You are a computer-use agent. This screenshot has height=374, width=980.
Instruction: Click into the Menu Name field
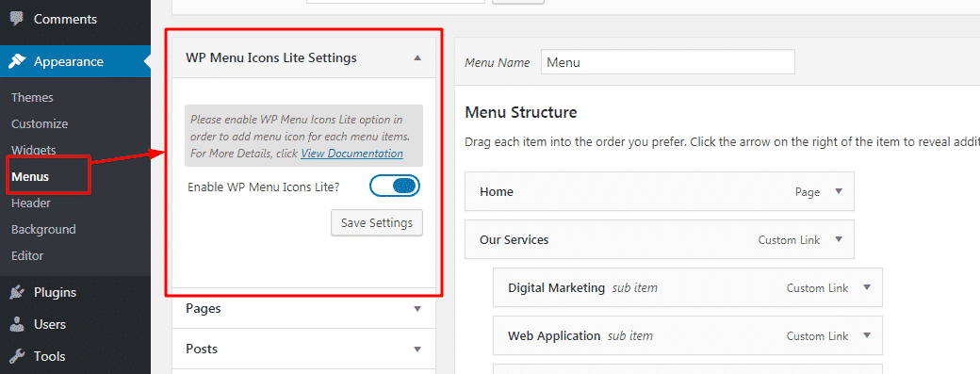(x=667, y=62)
